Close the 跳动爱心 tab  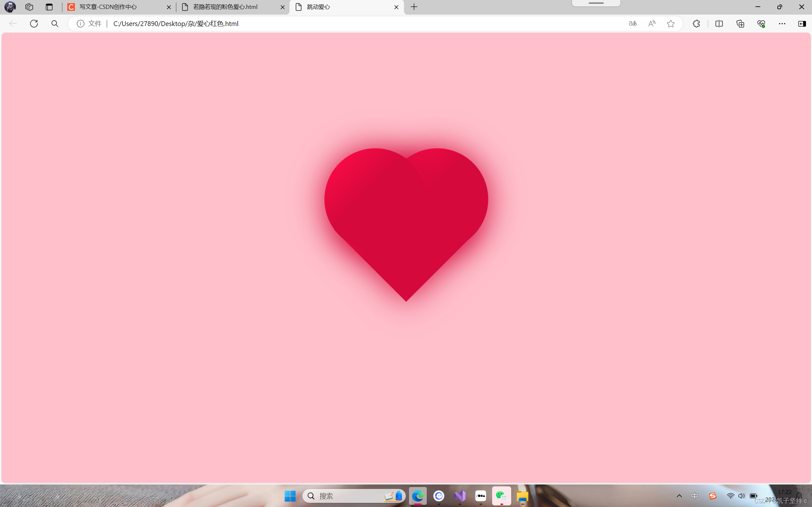pos(396,7)
